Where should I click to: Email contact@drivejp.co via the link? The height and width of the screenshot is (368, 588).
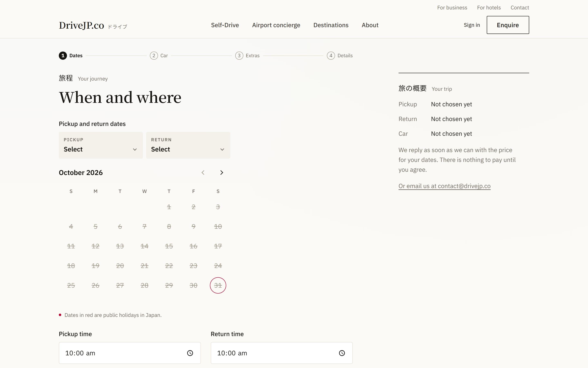[x=444, y=186]
